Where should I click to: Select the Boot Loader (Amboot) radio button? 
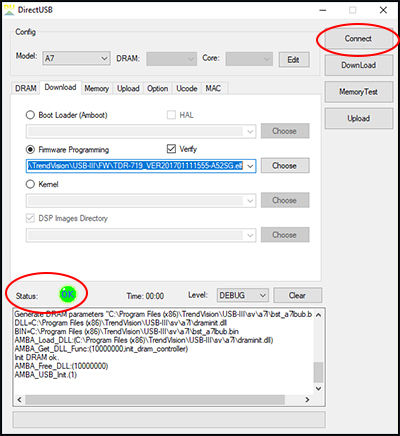[x=30, y=115]
